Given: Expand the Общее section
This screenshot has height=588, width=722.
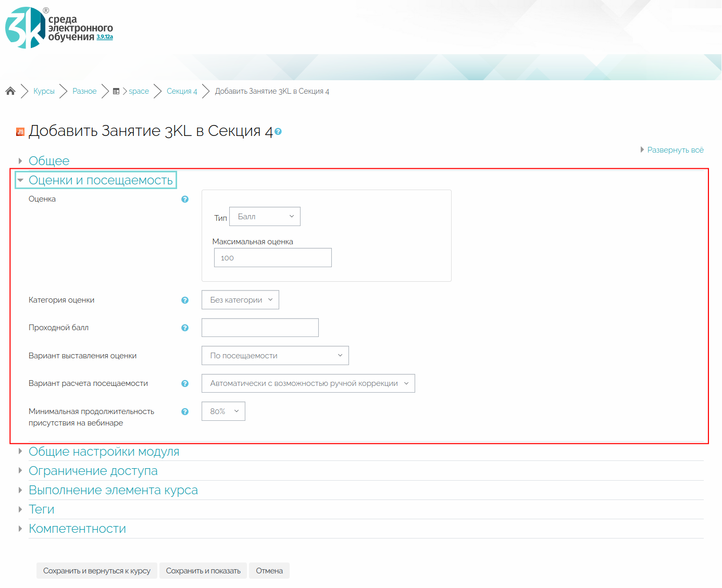Looking at the screenshot, I should pyautogui.click(x=49, y=161).
